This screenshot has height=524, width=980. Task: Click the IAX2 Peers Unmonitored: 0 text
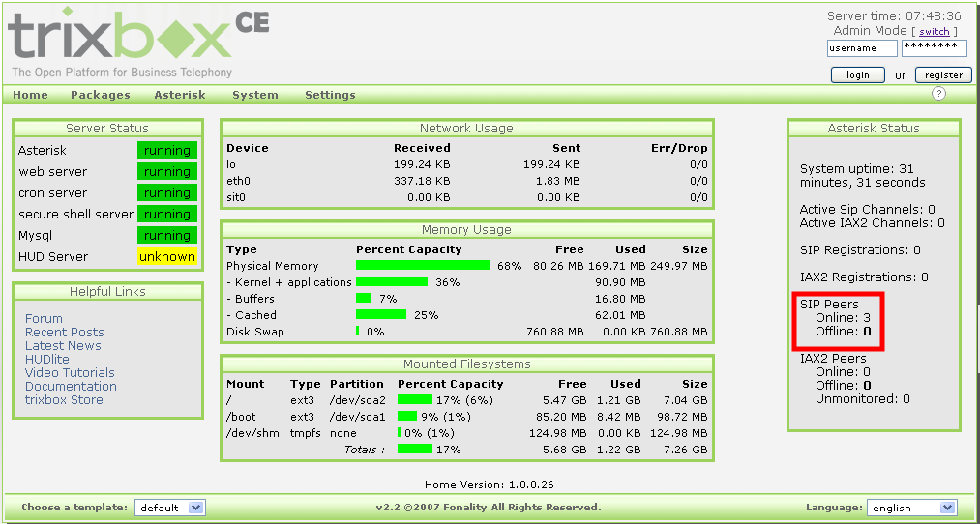(x=863, y=399)
